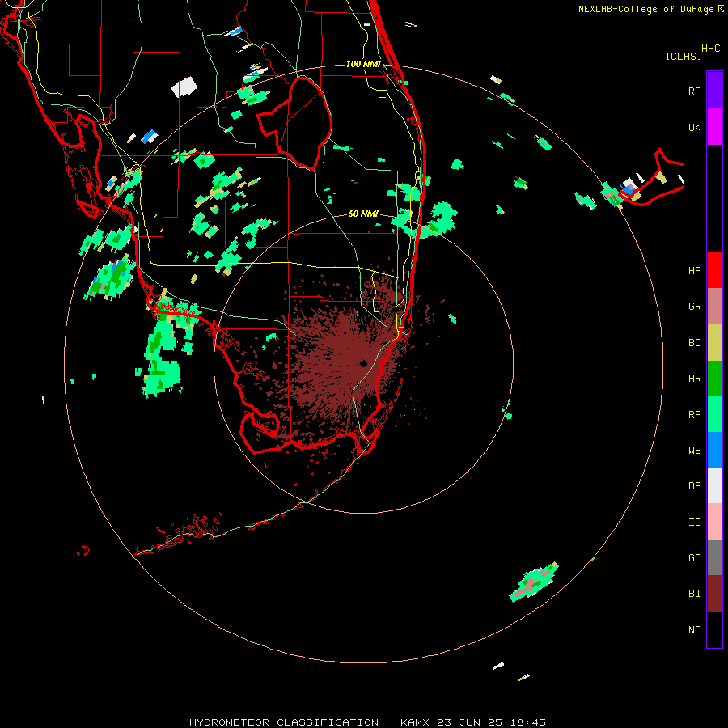
Task: Click the ND legend label
Action: tap(694, 630)
